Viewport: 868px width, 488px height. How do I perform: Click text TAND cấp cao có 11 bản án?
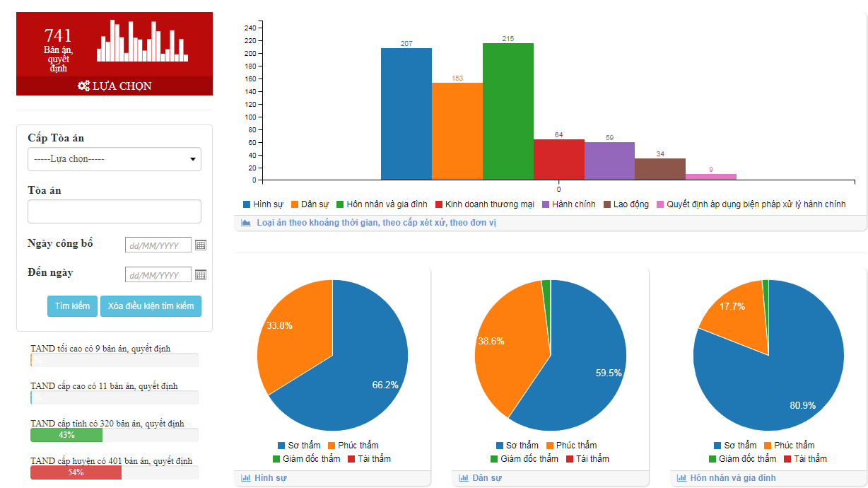[x=104, y=386]
